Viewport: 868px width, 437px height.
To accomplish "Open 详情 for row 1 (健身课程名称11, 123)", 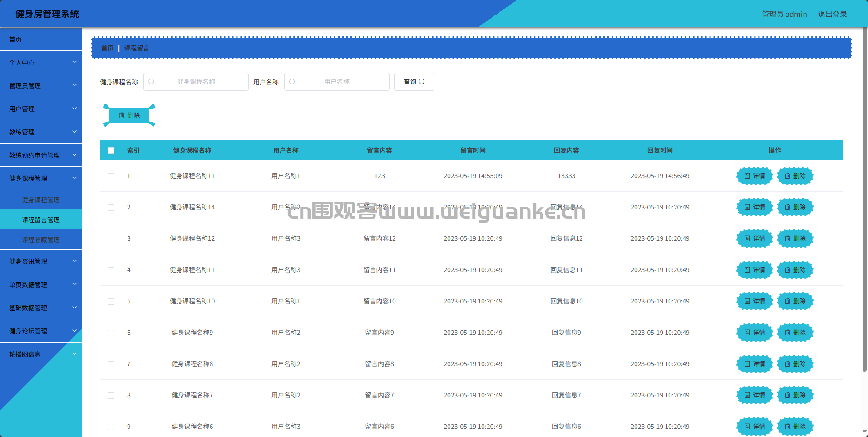I will click(x=755, y=176).
